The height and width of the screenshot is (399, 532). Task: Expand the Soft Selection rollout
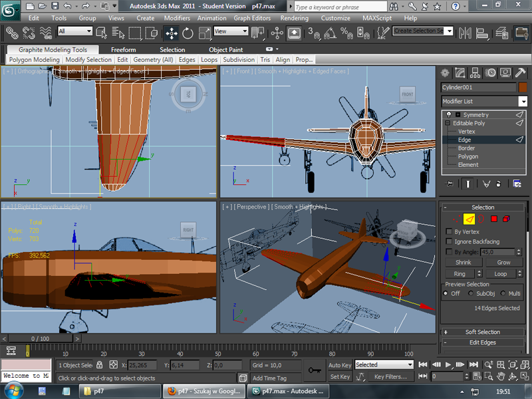click(483, 332)
